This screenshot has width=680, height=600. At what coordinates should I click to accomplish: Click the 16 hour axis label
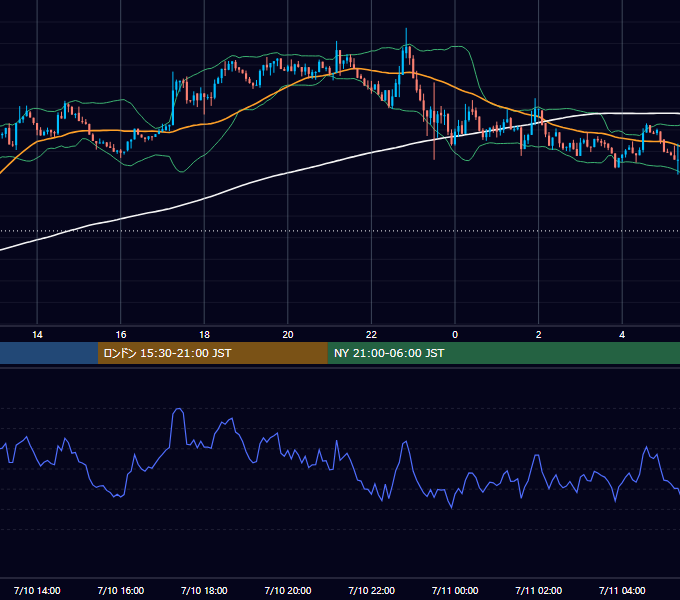click(x=121, y=335)
